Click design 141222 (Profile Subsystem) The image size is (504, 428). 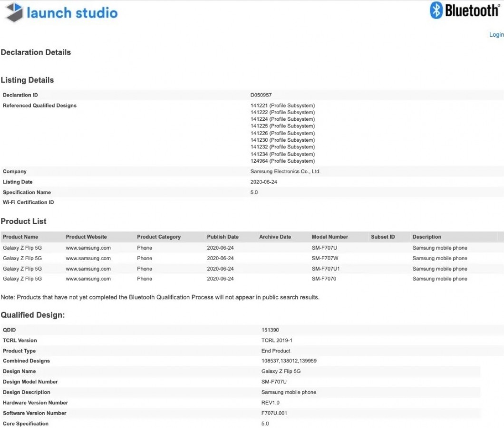coord(282,112)
